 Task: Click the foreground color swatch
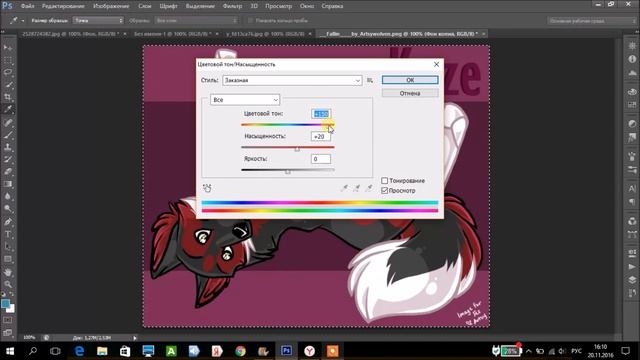click(x=5, y=304)
